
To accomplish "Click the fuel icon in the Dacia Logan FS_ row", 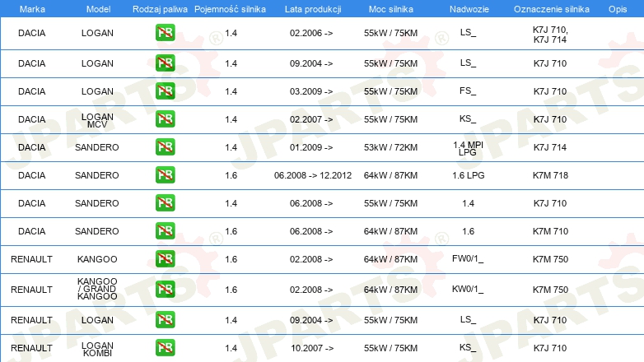I will tap(165, 91).
